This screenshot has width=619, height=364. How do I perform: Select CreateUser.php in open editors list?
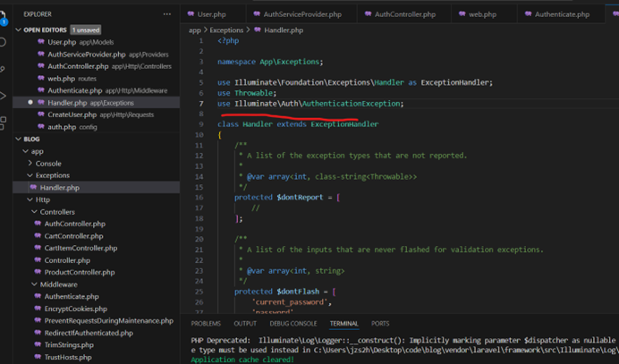[x=97, y=114]
